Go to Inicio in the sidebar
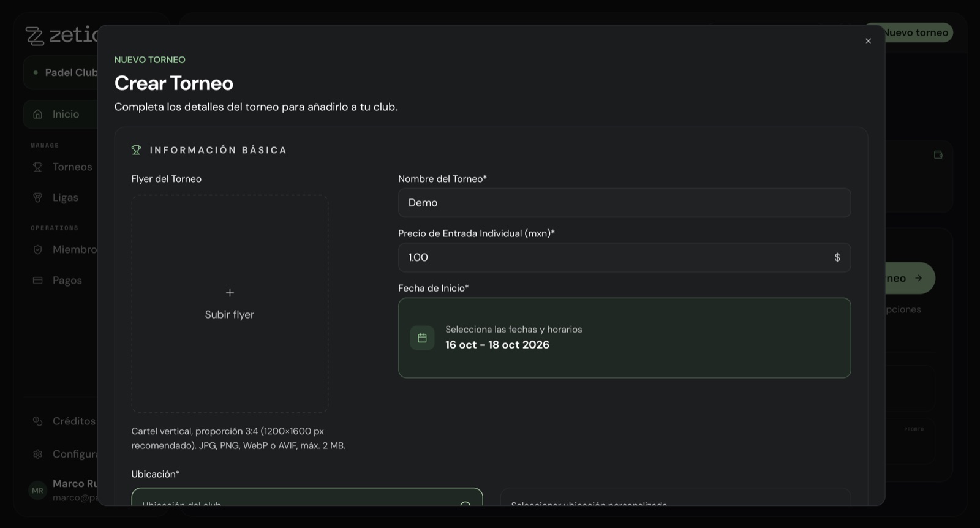 61,114
